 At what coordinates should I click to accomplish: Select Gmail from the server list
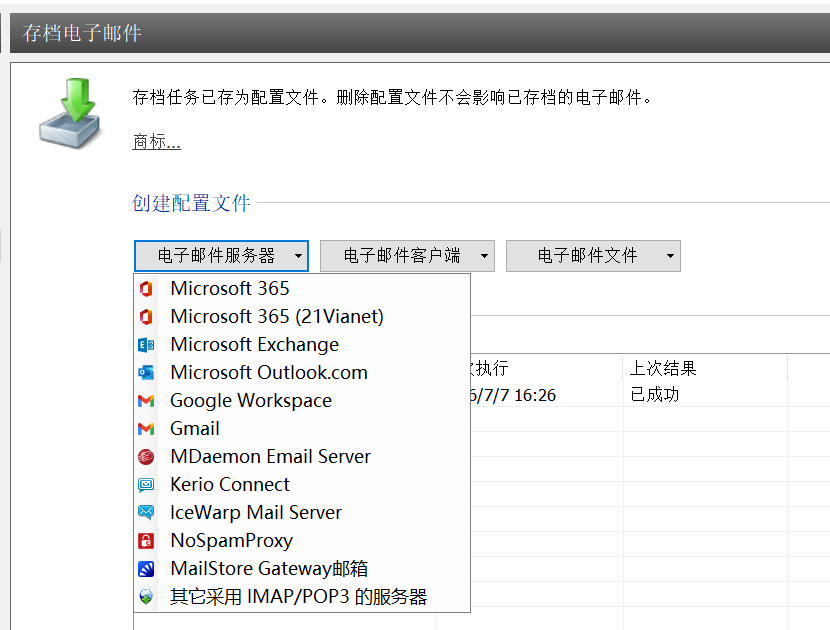coord(302,428)
